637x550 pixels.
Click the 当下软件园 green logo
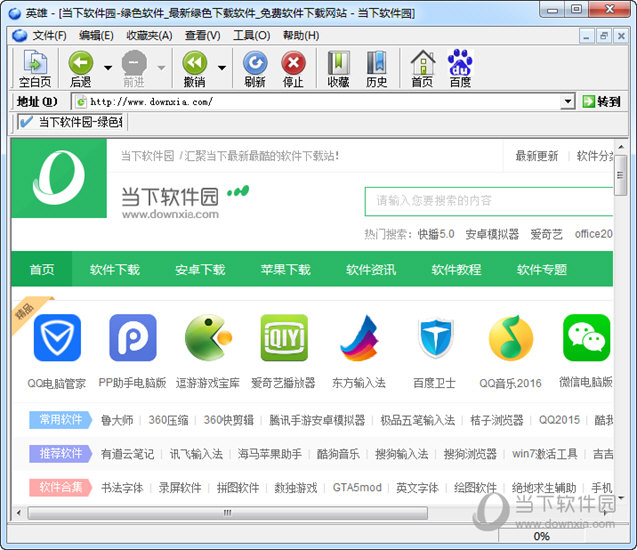pos(59,178)
